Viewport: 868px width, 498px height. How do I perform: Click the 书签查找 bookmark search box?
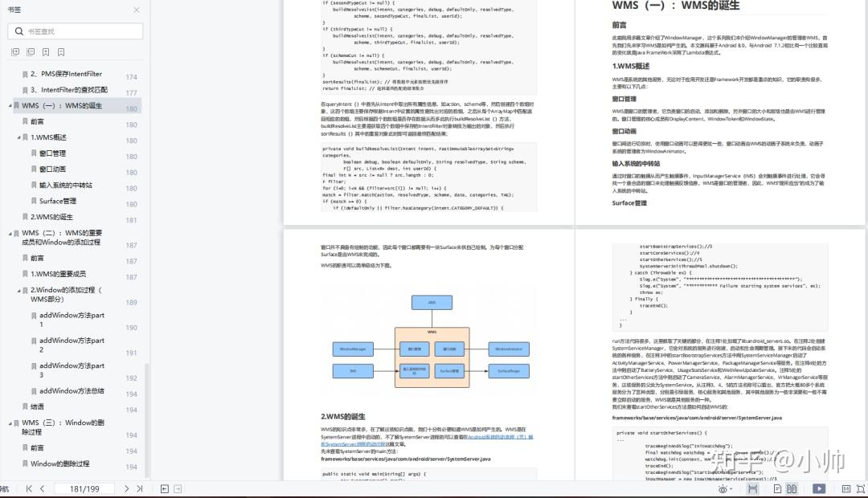point(75,31)
